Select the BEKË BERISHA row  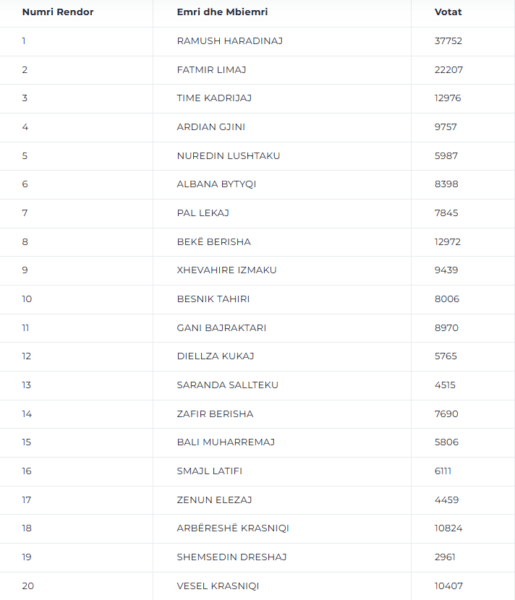(x=257, y=242)
